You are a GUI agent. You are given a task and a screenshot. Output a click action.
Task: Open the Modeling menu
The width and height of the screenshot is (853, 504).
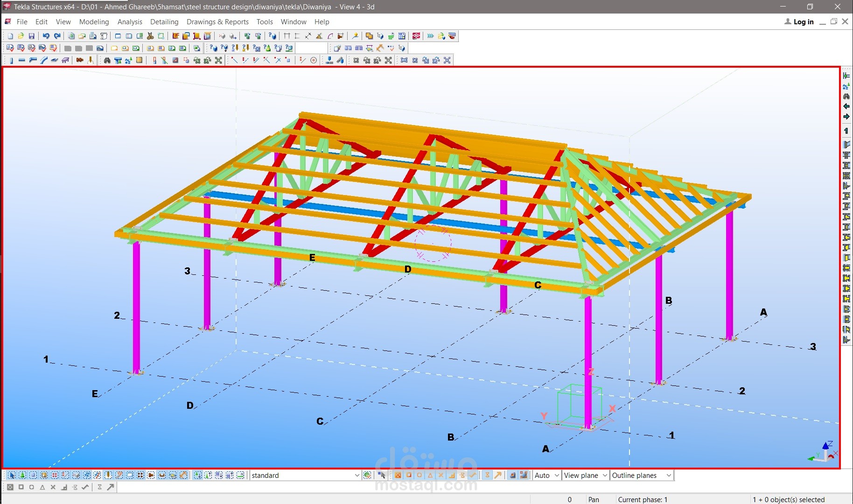(x=94, y=21)
